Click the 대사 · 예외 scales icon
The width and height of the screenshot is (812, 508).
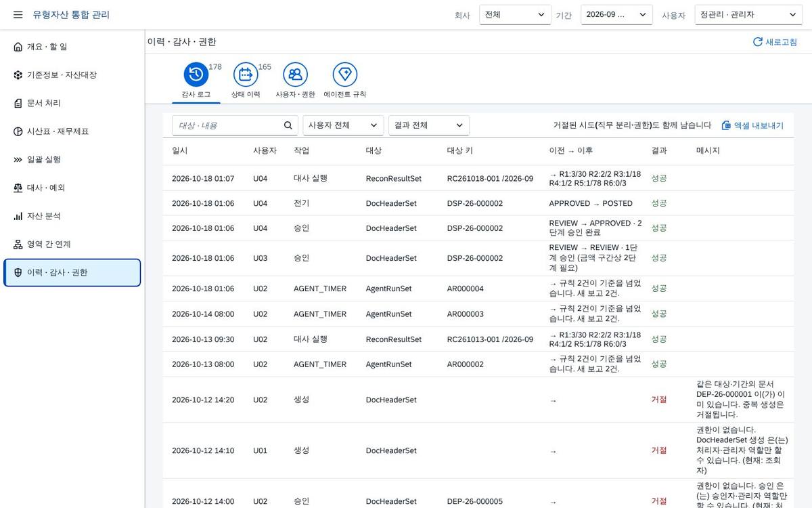[x=18, y=188]
